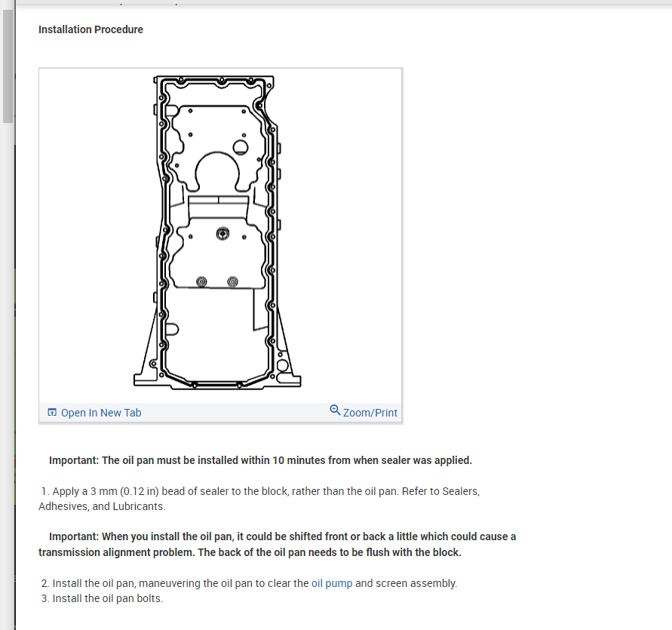Select the Installation Procedure heading
The width and height of the screenshot is (672, 630).
[x=91, y=29]
